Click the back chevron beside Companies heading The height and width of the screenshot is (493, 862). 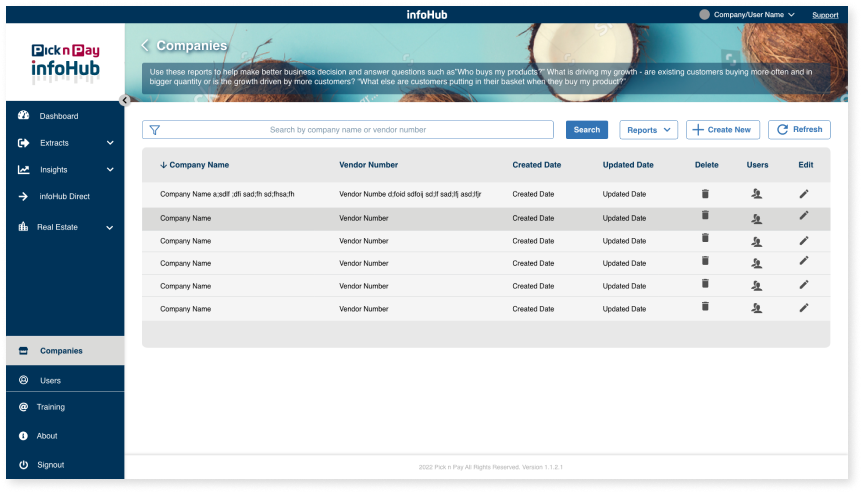tap(145, 46)
